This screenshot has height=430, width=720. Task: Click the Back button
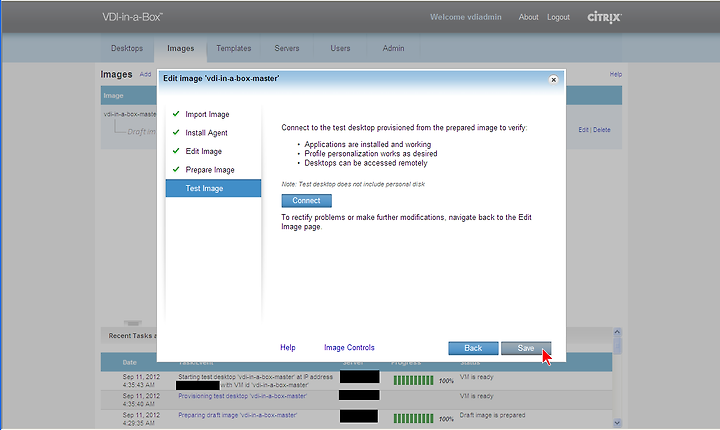(x=473, y=348)
